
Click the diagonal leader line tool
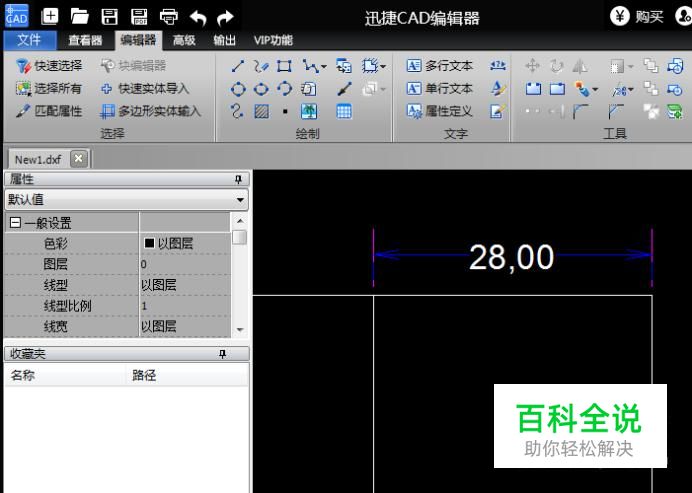point(344,89)
